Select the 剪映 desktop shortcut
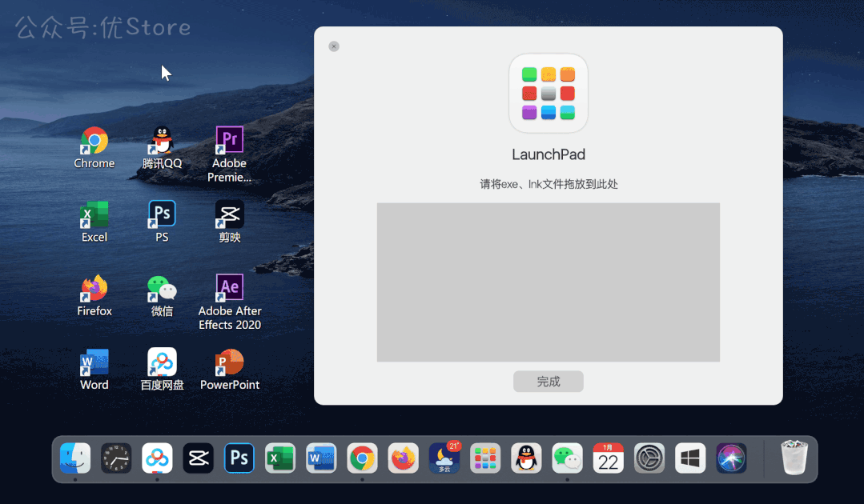The height and width of the screenshot is (504, 864). (230, 222)
